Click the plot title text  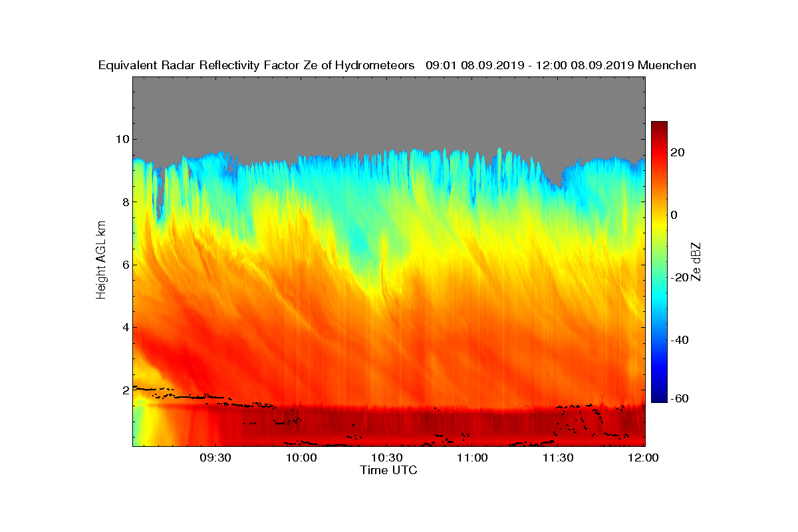tap(397, 65)
